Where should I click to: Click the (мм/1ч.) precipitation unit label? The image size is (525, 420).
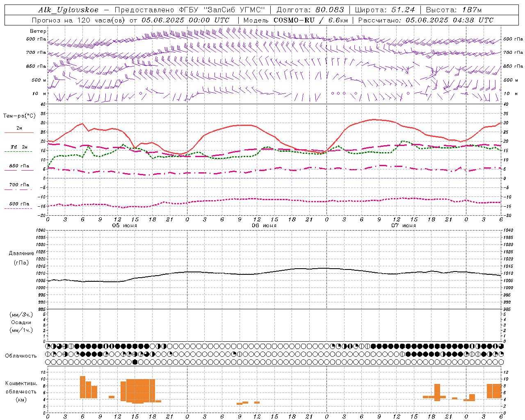click(21, 330)
